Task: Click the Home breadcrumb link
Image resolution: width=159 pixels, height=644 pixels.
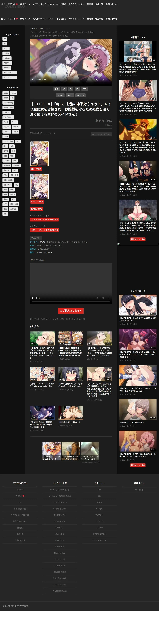Action: click(x=32, y=28)
